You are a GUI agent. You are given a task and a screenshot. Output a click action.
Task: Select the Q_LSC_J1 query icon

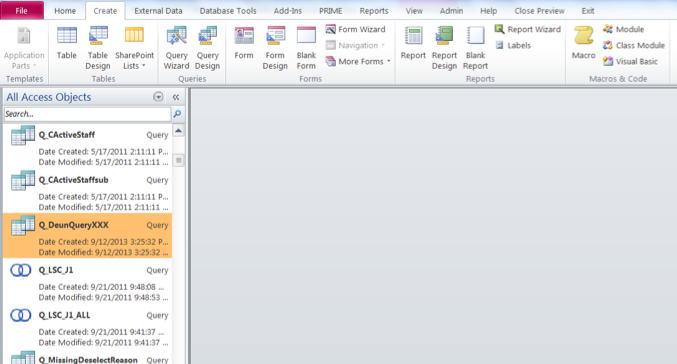click(x=21, y=270)
